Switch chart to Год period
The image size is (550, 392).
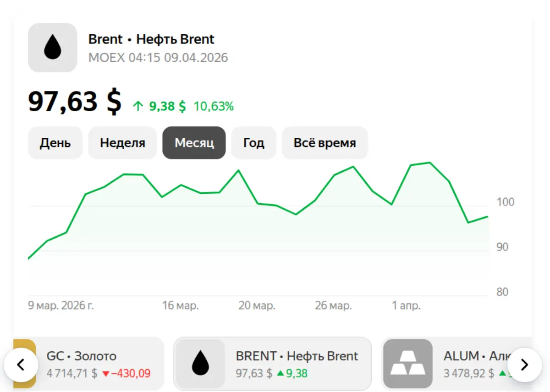(x=254, y=143)
